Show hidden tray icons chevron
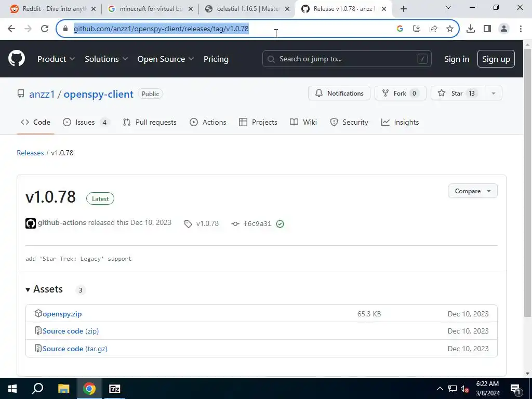The image size is (532, 399). [x=440, y=389]
